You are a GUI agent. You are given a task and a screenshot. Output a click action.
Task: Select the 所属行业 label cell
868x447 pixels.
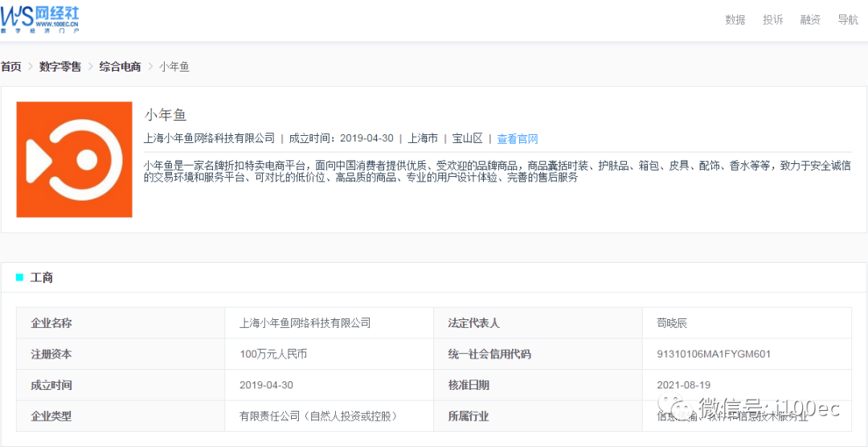coord(538,416)
